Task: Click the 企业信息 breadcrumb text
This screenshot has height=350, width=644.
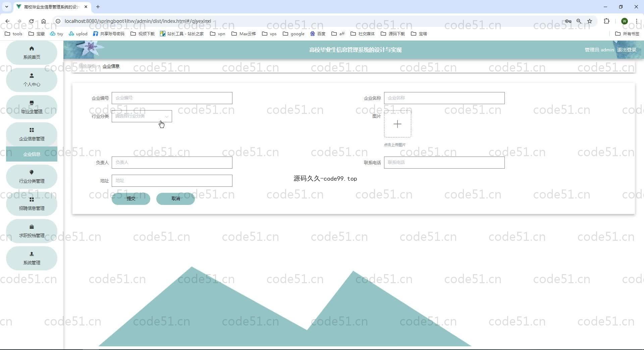Action: 111,66
